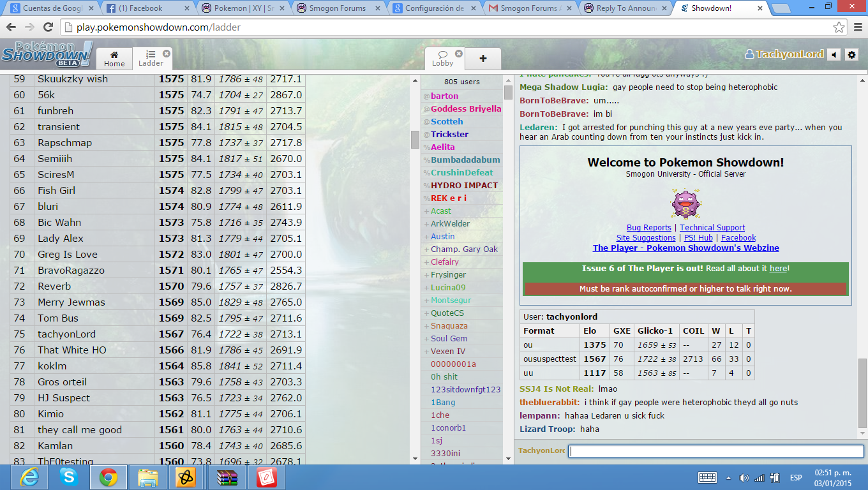
Task: Click the 805 users count header
Action: click(x=461, y=82)
